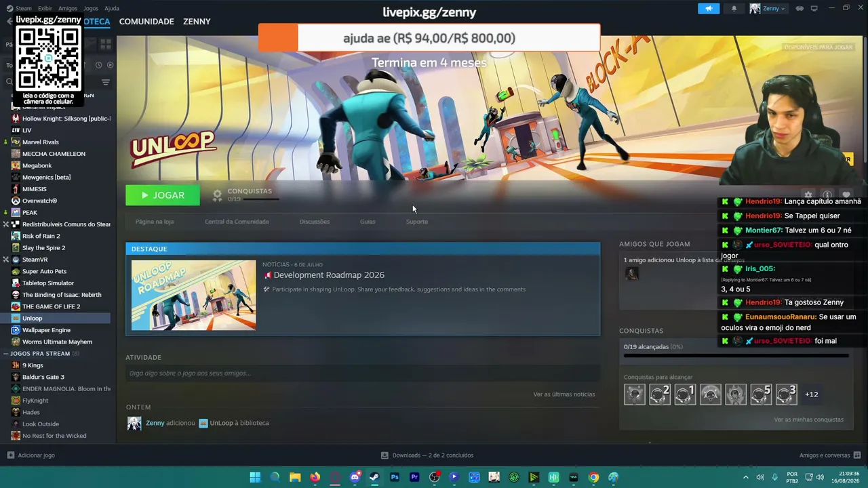Viewport: 868px width, 488px height.
Task: Open Premiere Pro from the taskbar
Action: pyautogui.click(x=414, y=477)
